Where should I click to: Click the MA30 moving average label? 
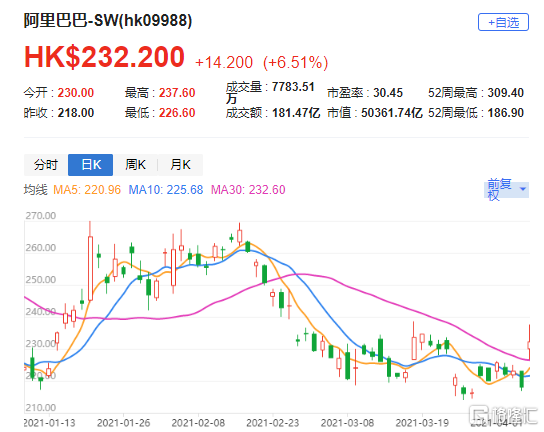248,189
